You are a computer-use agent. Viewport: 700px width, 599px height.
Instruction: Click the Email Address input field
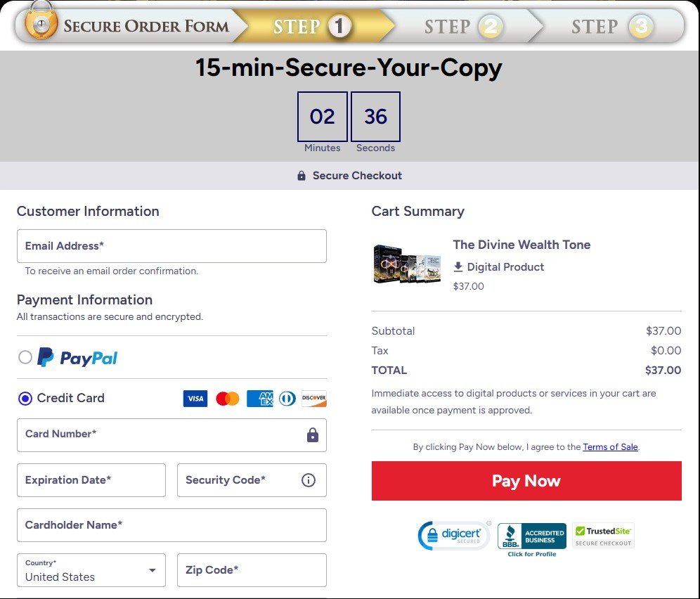coord(171,246)
